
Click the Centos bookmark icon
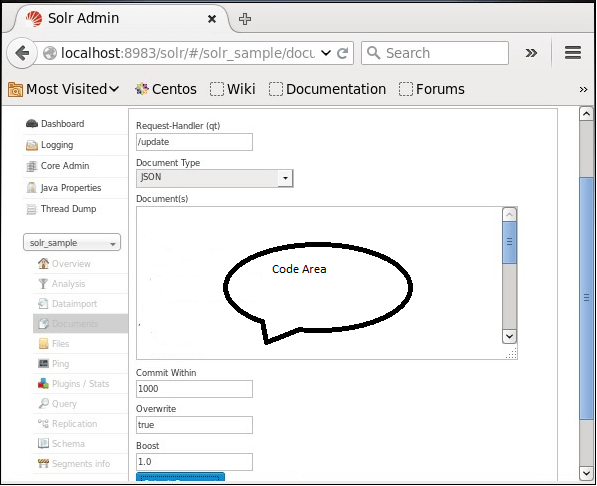pos(142,89)
